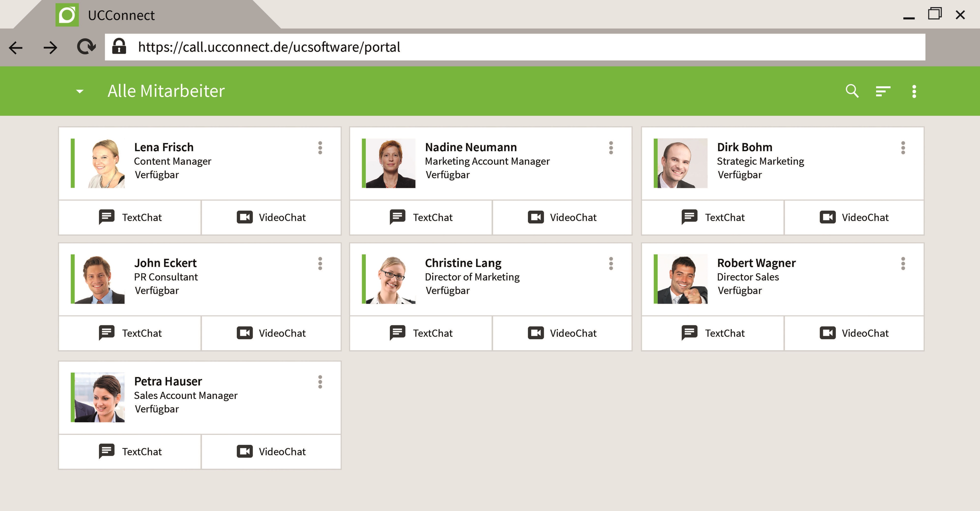Click Director of Marketing job title
980x511 pixels.
[x=472, y=277]
